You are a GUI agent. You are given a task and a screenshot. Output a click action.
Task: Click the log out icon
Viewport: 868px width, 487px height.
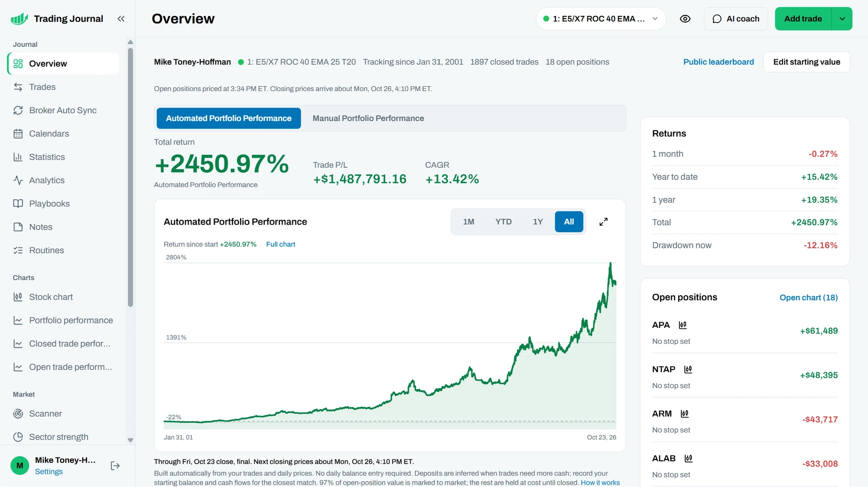pos(115,466)
